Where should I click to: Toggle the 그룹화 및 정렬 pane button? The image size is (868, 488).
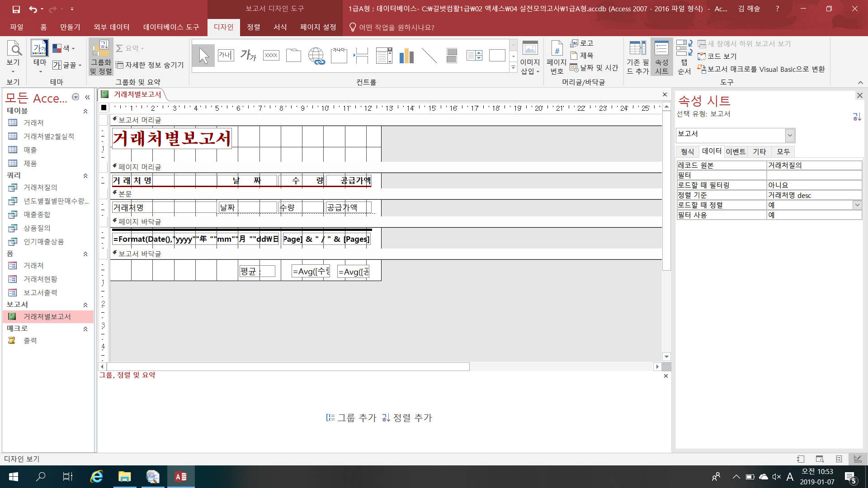tap(100, 57)
